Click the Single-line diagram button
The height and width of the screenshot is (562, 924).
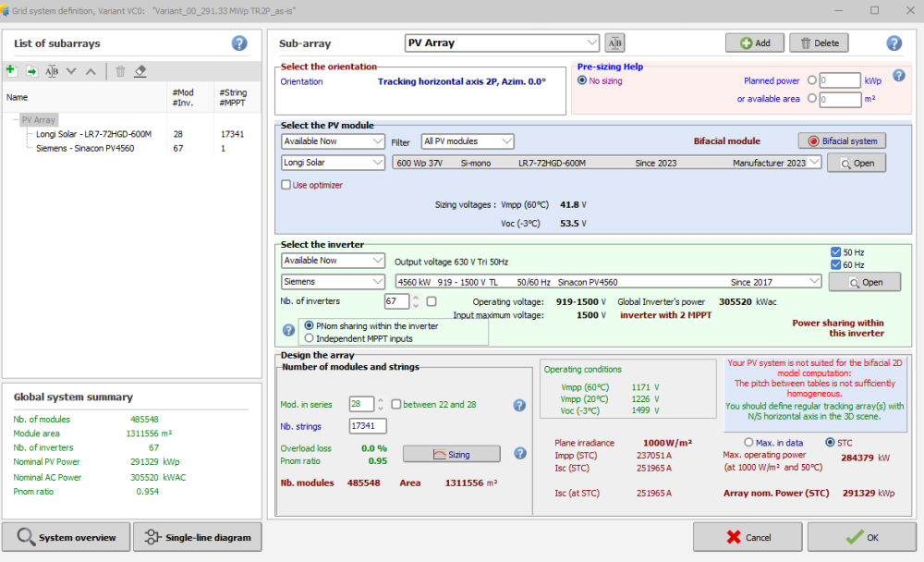tap(197, 537)
